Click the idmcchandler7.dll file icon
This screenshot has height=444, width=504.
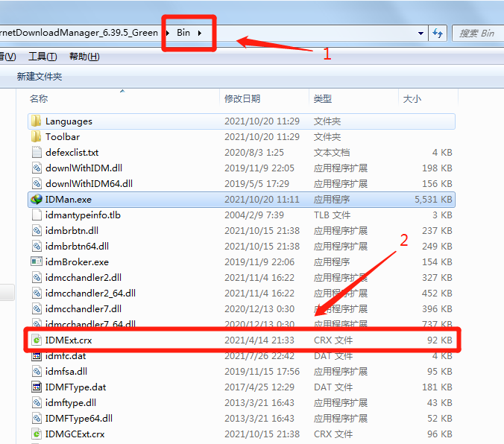[x=37, y=308]
